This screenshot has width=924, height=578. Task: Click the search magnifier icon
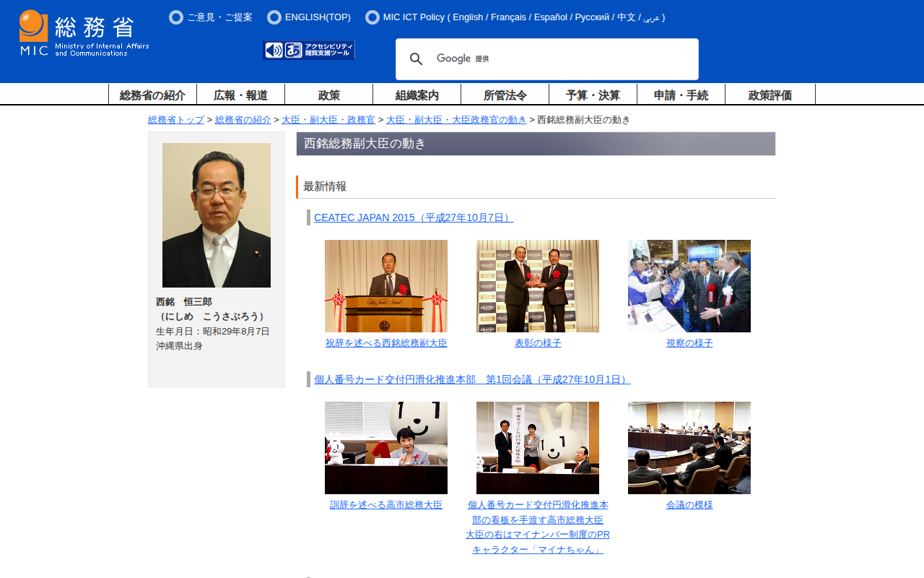(x=417, y=59)
